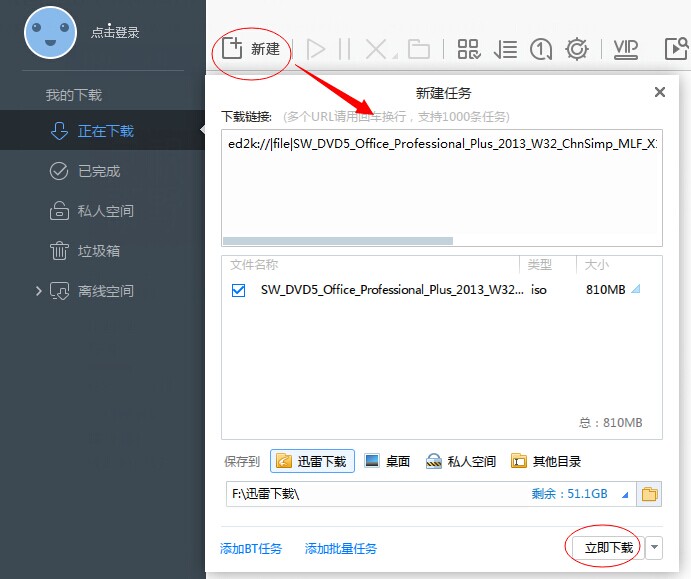Click the 添加批量任务 link
This screenshot has height=579, width=691.
point(341,549)
